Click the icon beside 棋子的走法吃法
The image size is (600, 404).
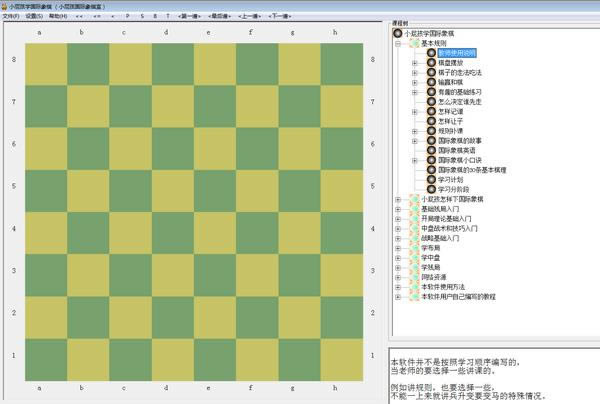click(431, 72)
